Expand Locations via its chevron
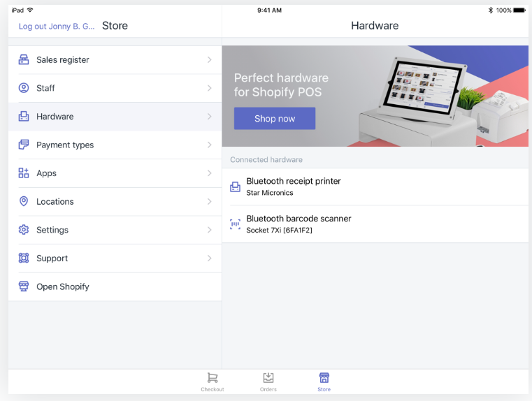 click(x=209, y=201)
